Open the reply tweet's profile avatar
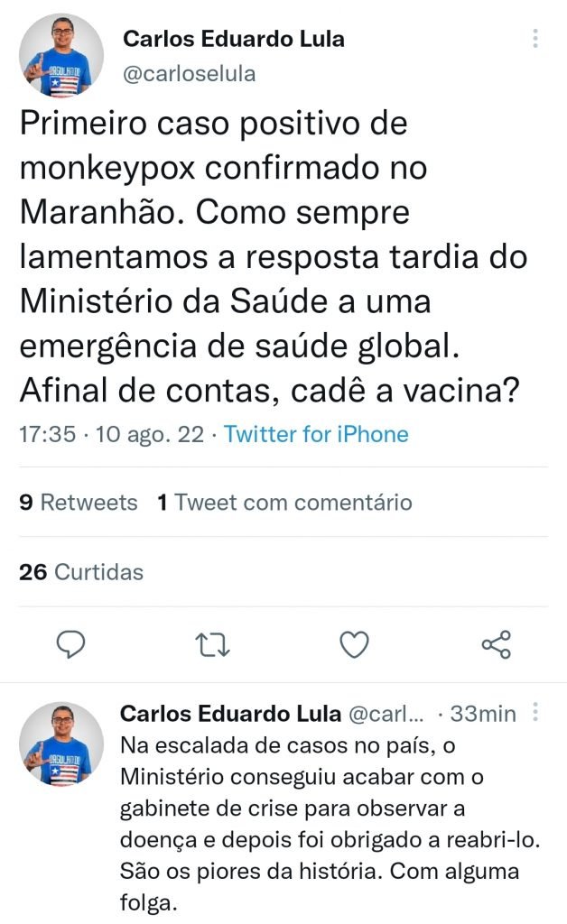 pos(61,744)
